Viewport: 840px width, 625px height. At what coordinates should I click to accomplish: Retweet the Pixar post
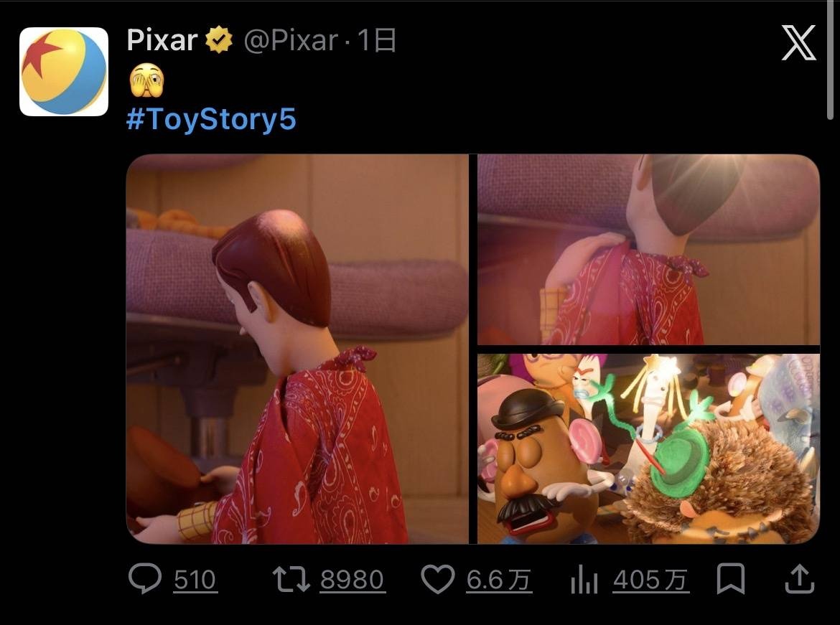click(x=291, y=579)
